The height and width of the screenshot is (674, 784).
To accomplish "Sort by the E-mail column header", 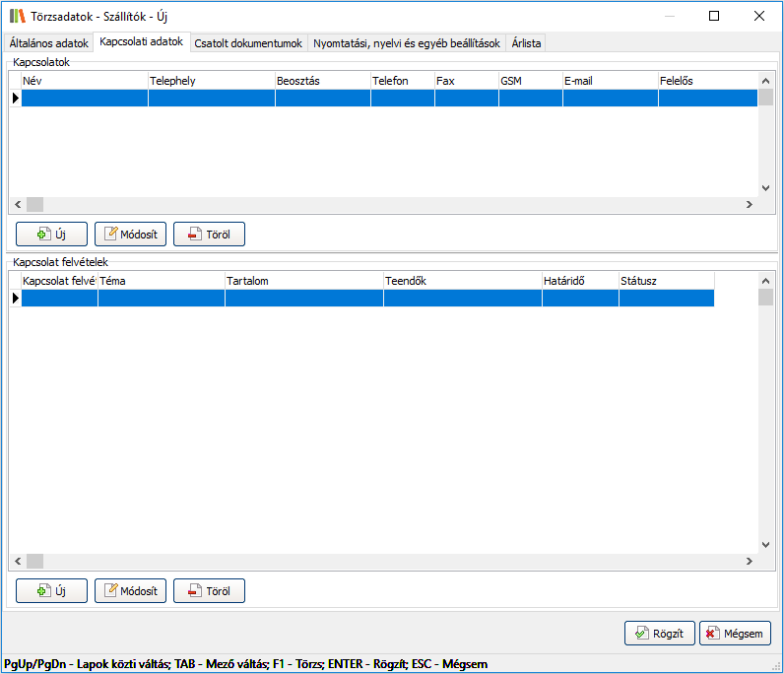I will (610, 81).
